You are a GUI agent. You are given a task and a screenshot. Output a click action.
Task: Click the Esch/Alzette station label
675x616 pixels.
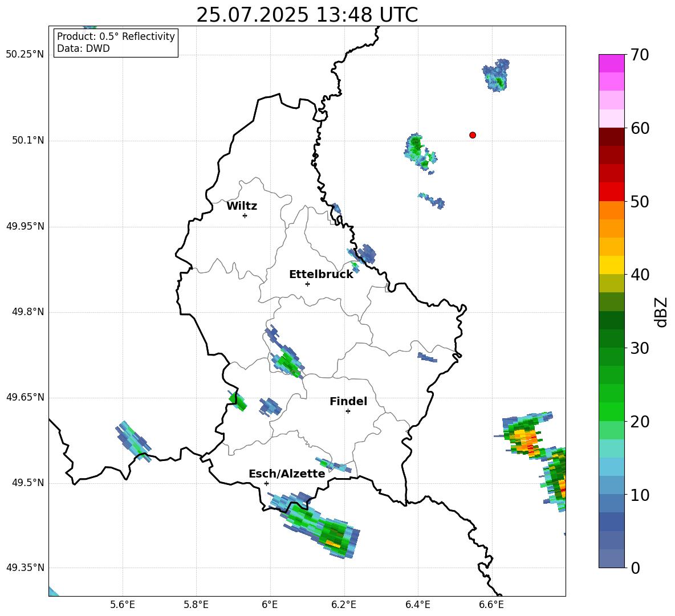coord(287,474)
